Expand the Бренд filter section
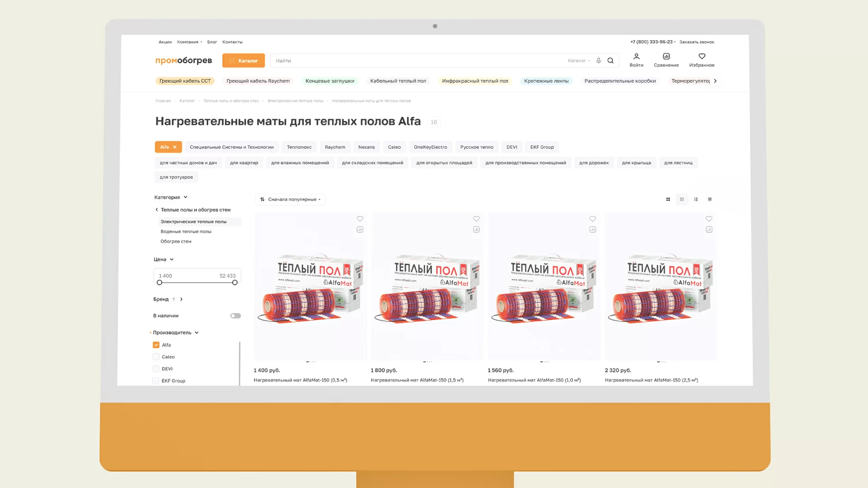The height and width of the screenshot is (488, 868). [x=181, y=299]
